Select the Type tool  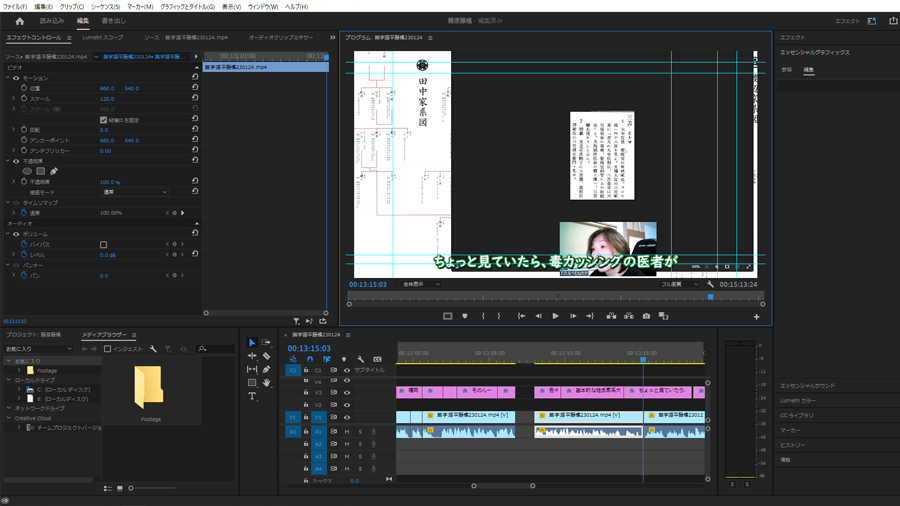point(252,396)
